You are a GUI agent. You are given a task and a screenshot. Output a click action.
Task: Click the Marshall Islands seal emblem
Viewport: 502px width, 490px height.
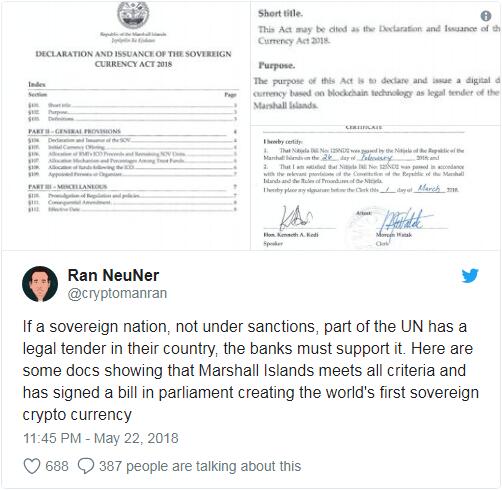click(133, 15)
